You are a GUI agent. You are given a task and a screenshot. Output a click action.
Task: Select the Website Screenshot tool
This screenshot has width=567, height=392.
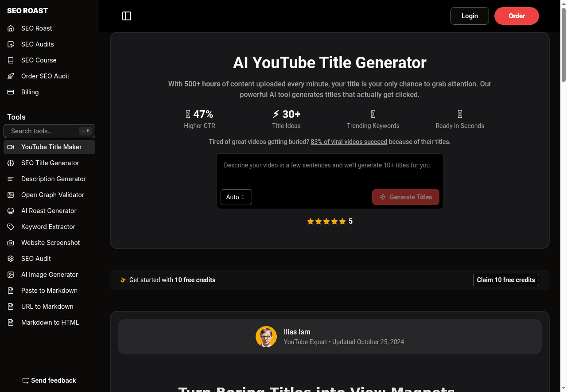coord(50,243)
